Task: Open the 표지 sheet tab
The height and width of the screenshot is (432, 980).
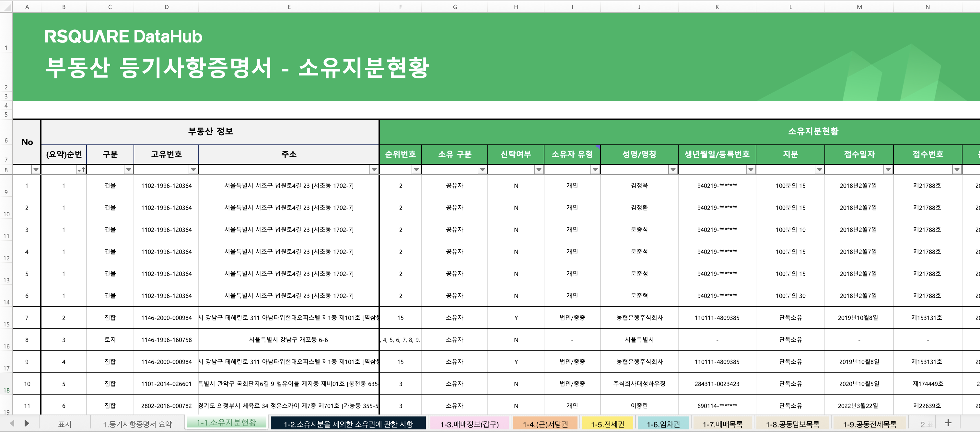Action: tap(65, 424)
